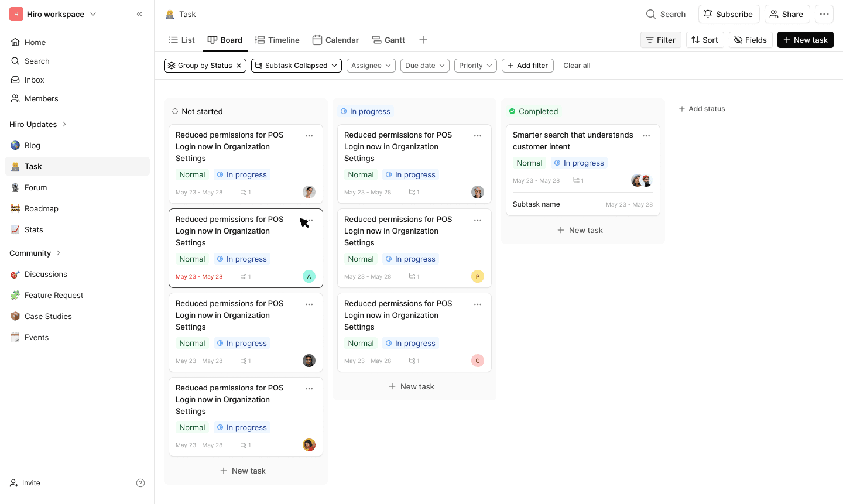843x504 pixels.
Task: Open the Hiro workspace switcher dropdown
Action: click(x=53, y=14)
